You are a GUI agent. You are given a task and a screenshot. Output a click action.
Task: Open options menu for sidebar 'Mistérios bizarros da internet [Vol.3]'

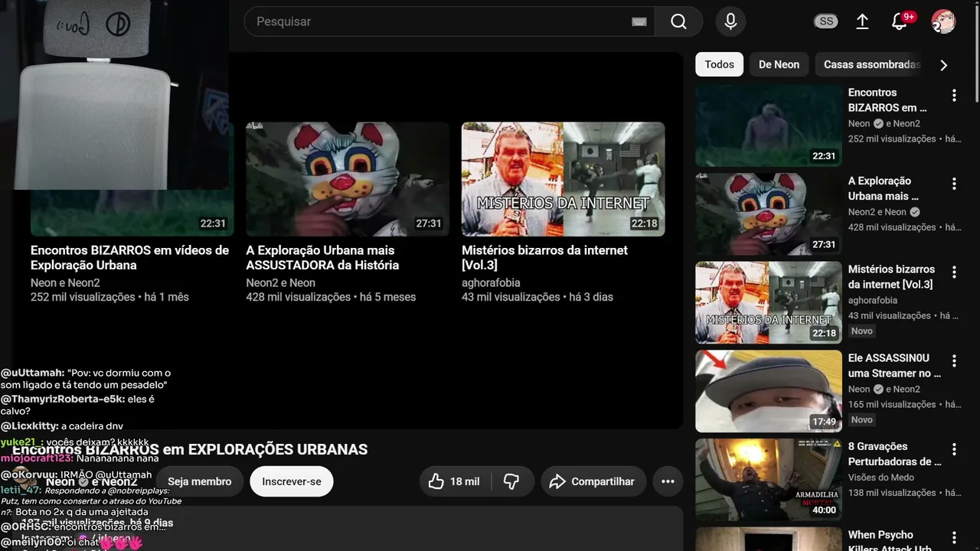[954, 272]
